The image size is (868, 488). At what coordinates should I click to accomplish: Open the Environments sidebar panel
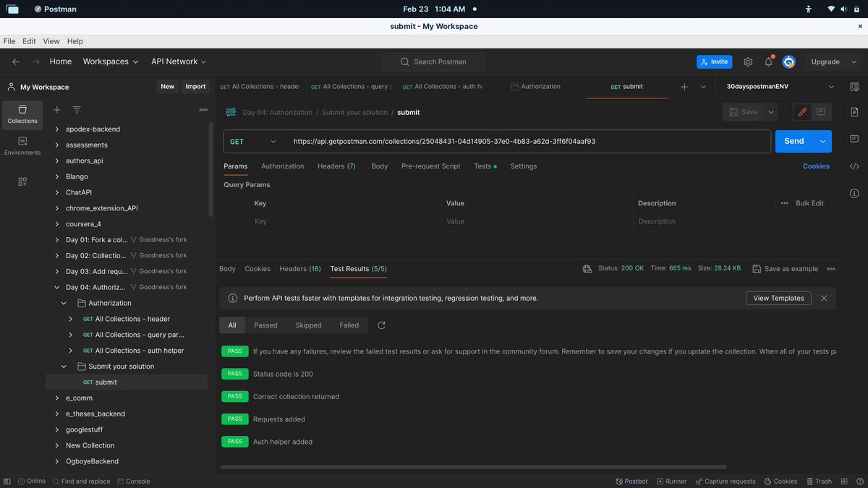[22, 145]
